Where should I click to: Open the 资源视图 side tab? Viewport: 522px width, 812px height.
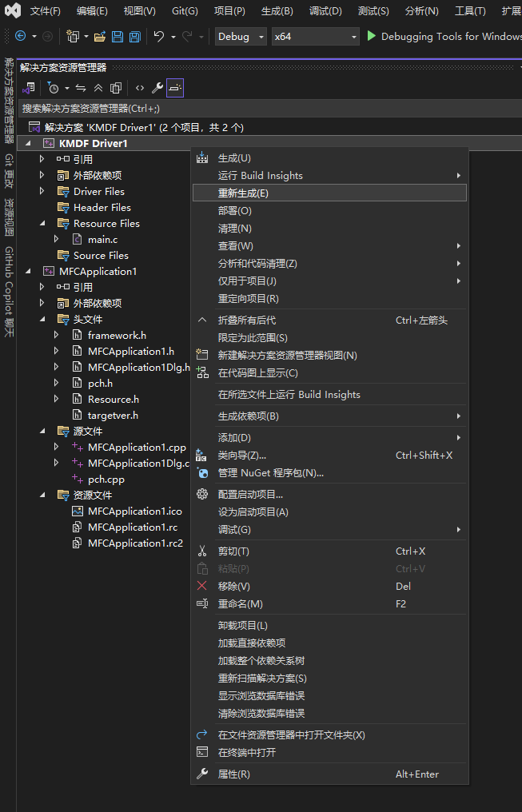click(x=9, y=217)
